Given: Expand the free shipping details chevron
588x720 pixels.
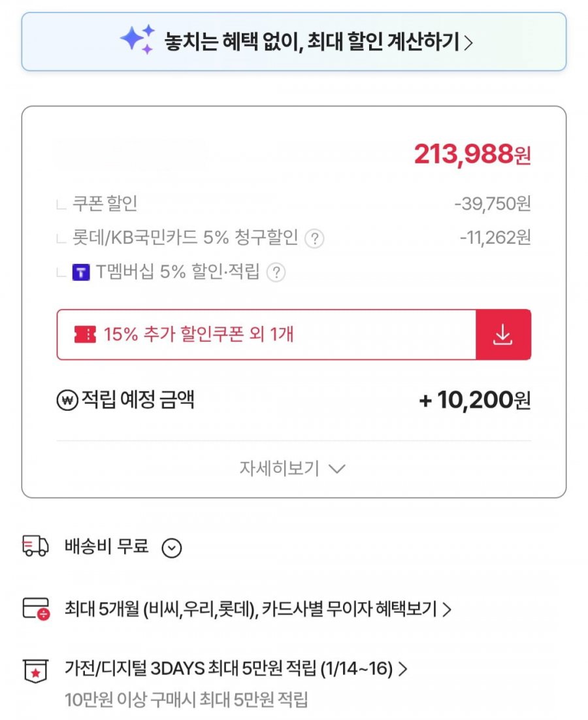Looking at the screenshot, I should [171, 548].
